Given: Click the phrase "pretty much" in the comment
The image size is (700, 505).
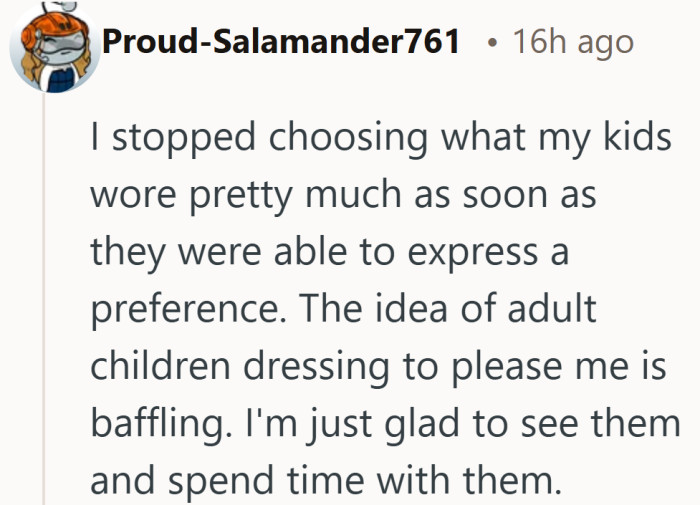Looking at the screenshot, I should [268, 196].
